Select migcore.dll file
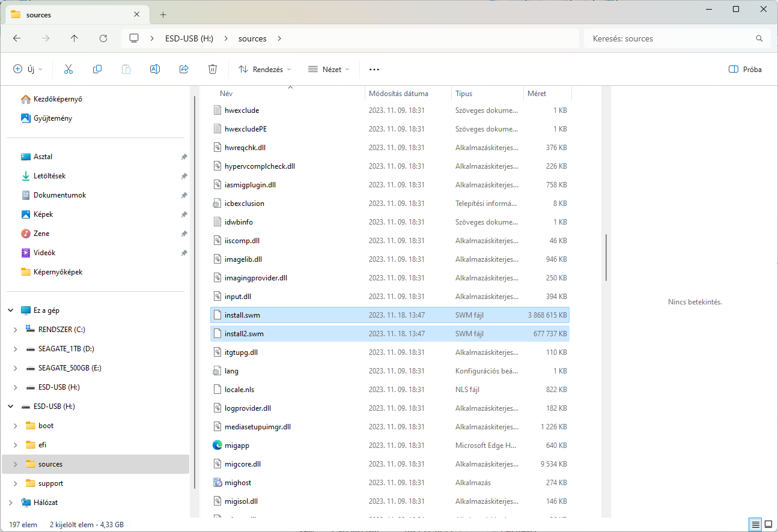 click(390, 464)
